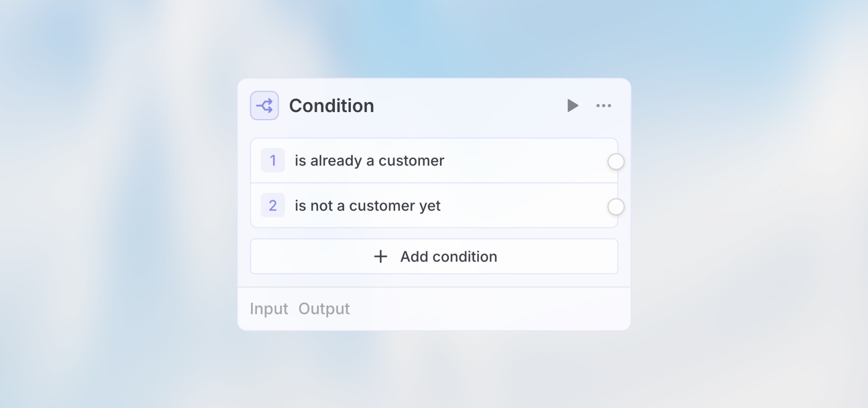Select the numbered badge 1

point(273,160)
